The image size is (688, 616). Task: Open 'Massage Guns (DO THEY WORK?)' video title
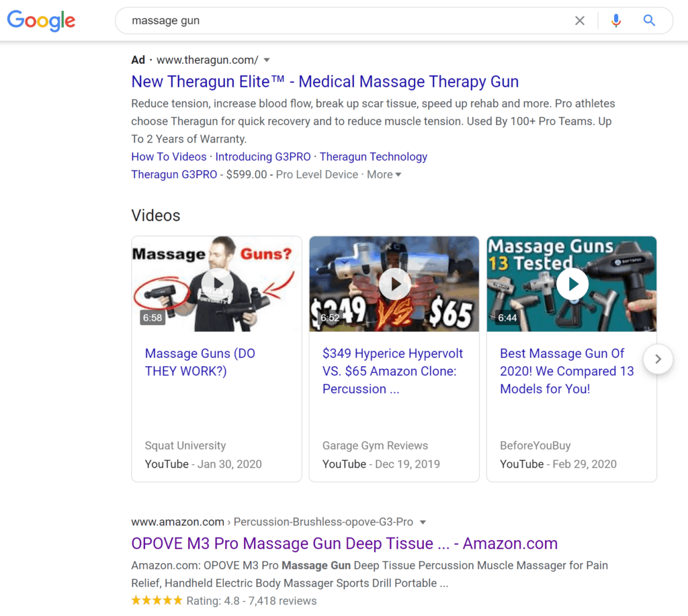tap(200, 362)
